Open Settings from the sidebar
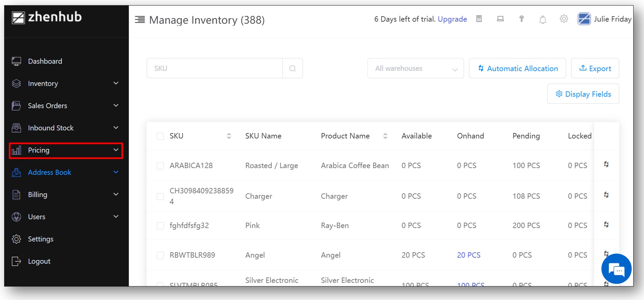644x300 pixels. [40, 239]
